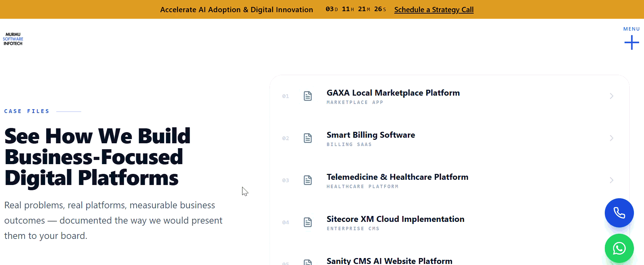Click the Murmu Software Infotech logo
This screenshot has width=644, height=265.
click(13, 39)
